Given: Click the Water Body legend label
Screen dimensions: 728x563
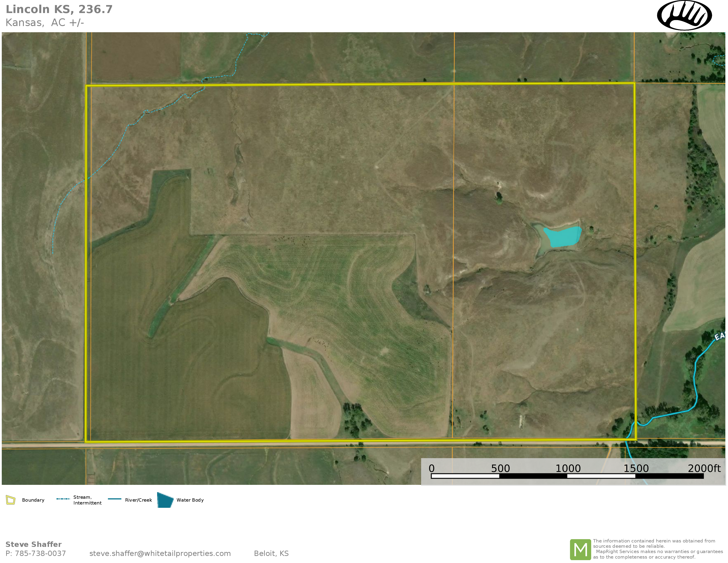Looking at the screenshot, I should coord(190,500).
